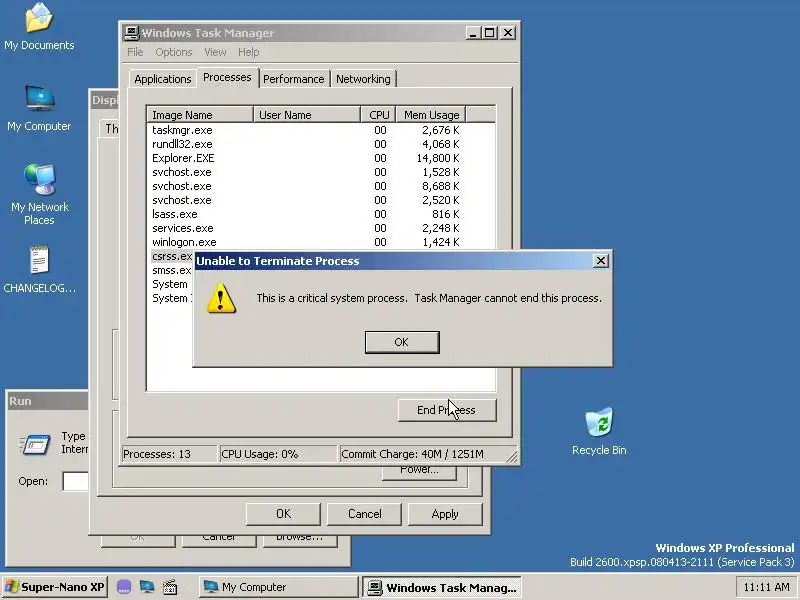The width and height of the screenshot is (800, 600).
Task: Click Cancel in the Display Properties window
Action: point(364,514)
